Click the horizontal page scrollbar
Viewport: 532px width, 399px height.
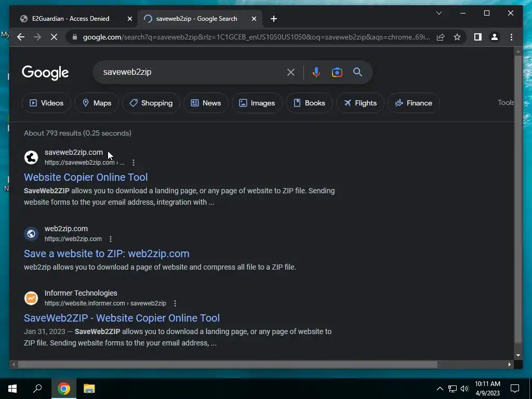click(x=228, y=365)
